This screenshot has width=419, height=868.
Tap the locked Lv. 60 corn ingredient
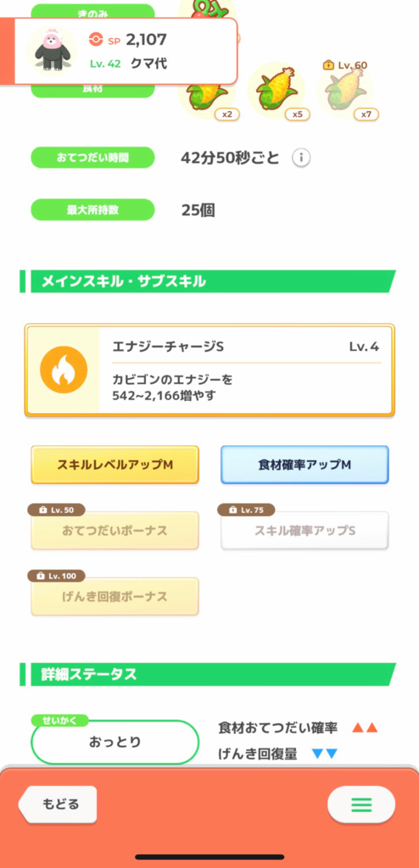(346, 92)
